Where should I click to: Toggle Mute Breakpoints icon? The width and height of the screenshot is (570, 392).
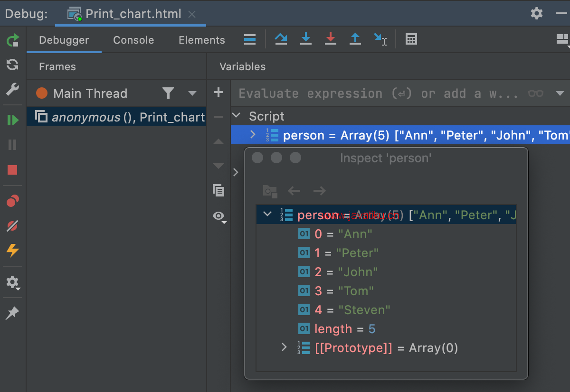pos(13,226)
